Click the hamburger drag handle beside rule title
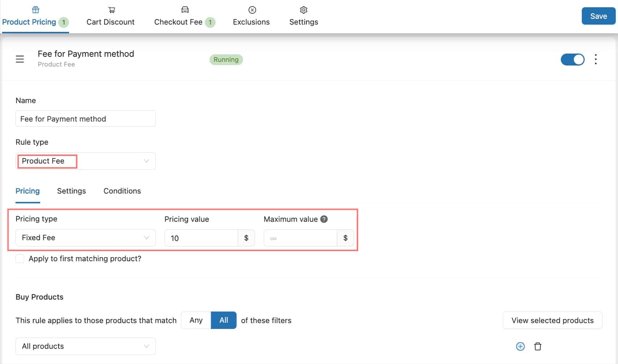The image size is (618, 364). point(20,59)
